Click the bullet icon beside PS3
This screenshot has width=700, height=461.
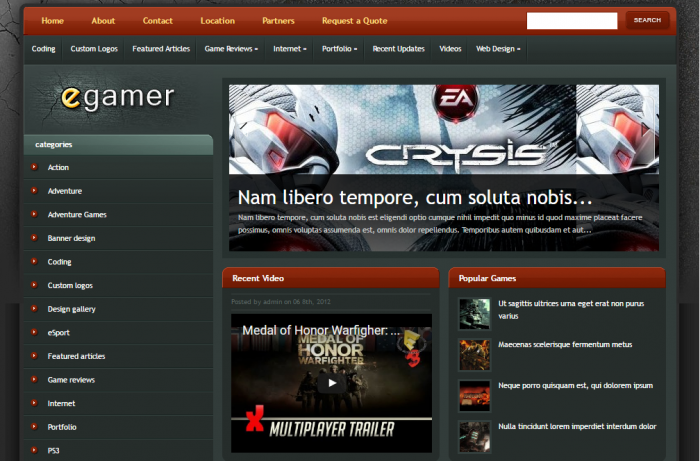34,450
